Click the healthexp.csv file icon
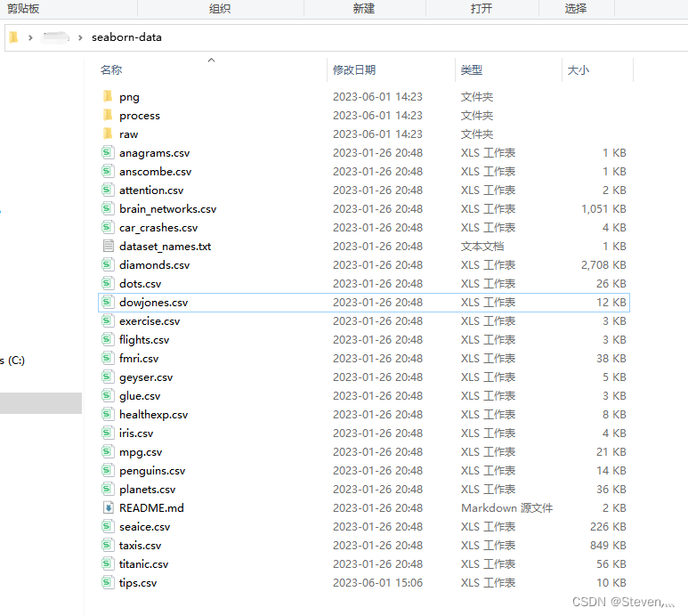 (x=108, y=414)
